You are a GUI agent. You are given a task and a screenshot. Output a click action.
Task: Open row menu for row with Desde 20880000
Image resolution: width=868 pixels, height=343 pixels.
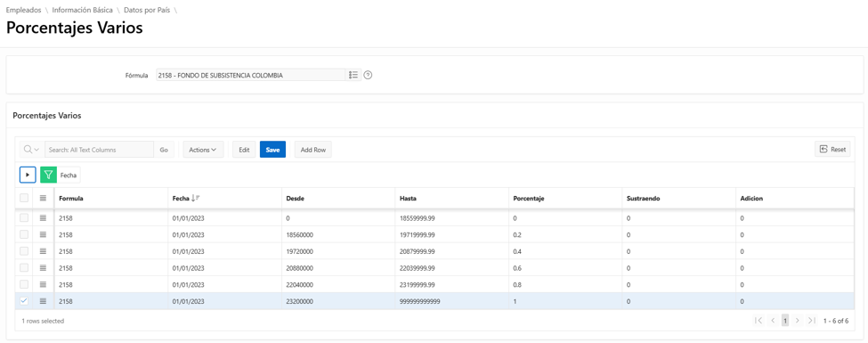click(x=43, y=267)
